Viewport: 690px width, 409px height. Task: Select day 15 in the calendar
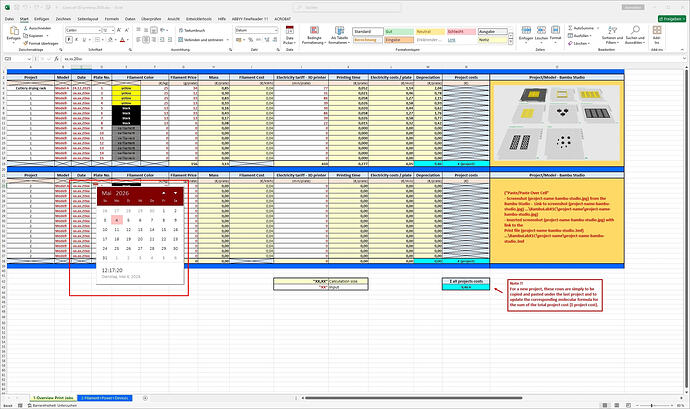164,229
